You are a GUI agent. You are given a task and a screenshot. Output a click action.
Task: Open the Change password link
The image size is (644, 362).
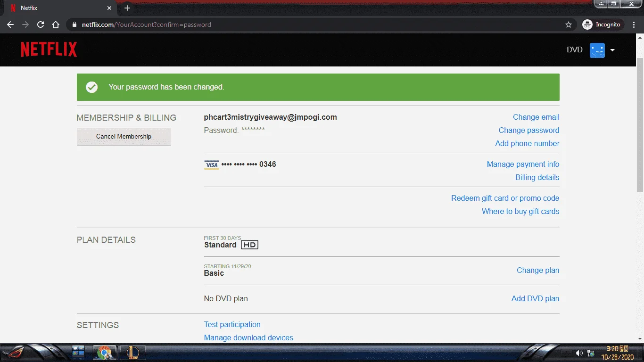click(x=529, y=131)
